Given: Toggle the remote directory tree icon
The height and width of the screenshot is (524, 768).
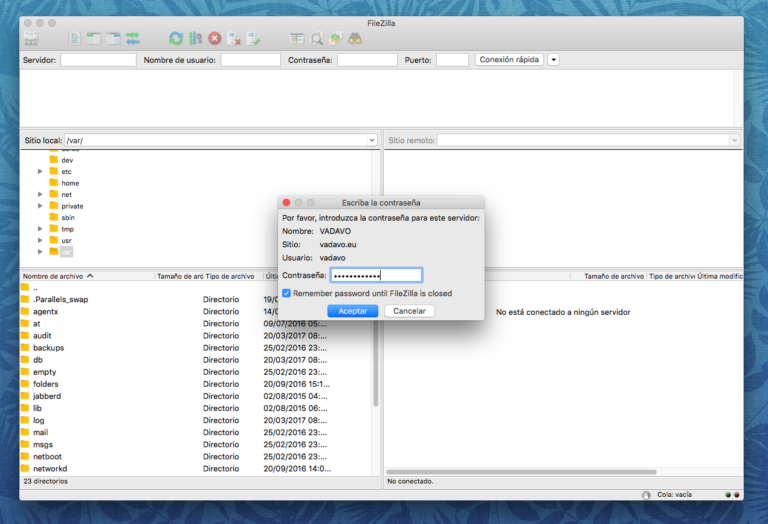Looking at the screenshot, I should [113, 39].
